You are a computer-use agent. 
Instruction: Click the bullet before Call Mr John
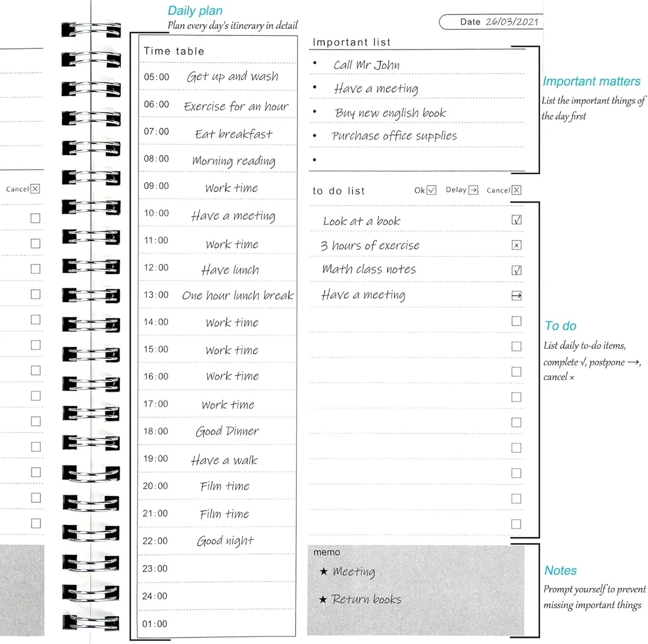point(315,64)
